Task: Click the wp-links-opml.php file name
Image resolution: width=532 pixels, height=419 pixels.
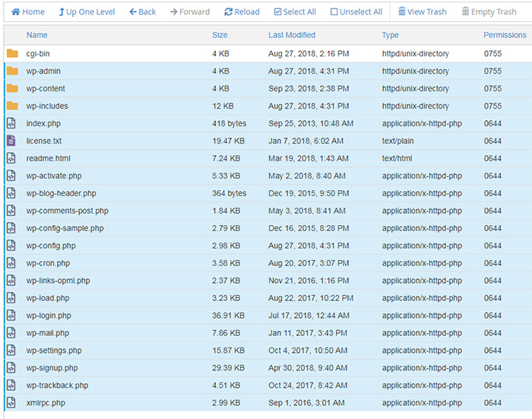Action: tap(58, 281)
